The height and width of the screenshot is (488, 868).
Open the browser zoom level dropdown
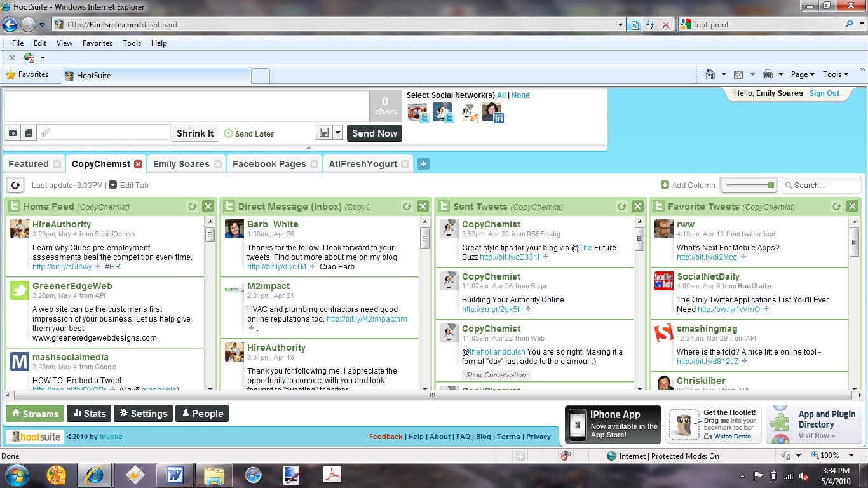[851, 456]
